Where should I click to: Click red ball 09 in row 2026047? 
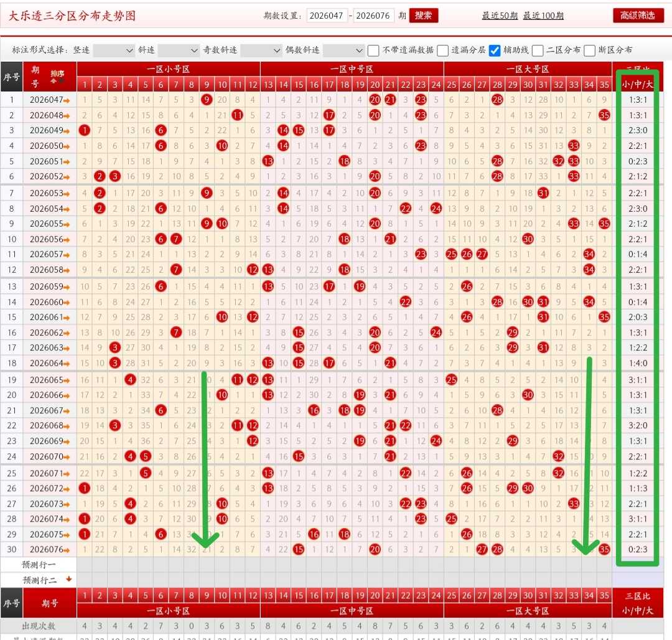coord(207,100)
